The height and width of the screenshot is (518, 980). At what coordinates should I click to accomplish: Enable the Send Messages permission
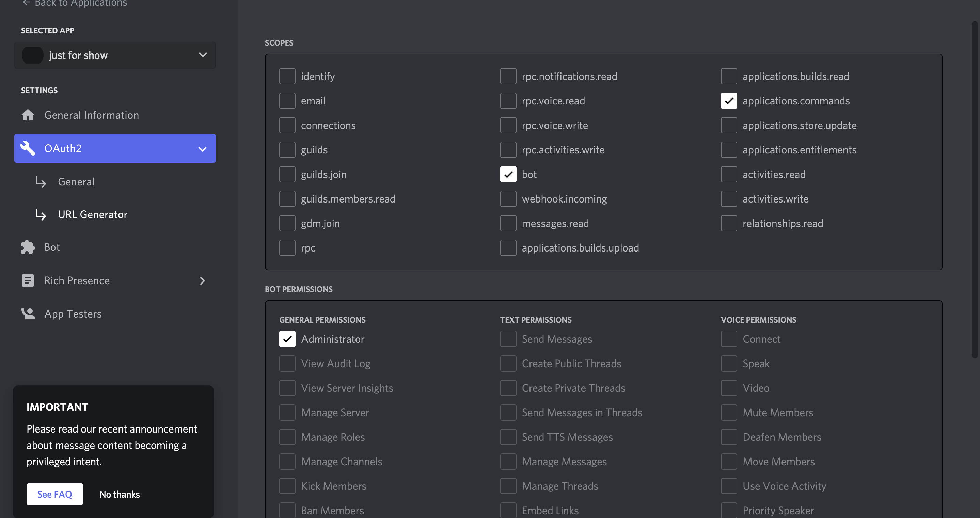tap(508, 339)
